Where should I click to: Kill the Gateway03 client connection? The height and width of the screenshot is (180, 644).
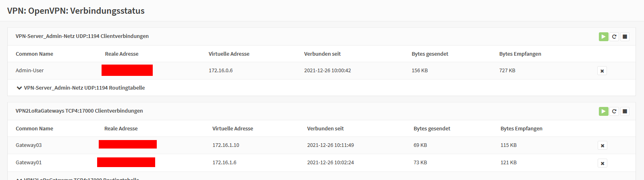(x=602, y=146)
